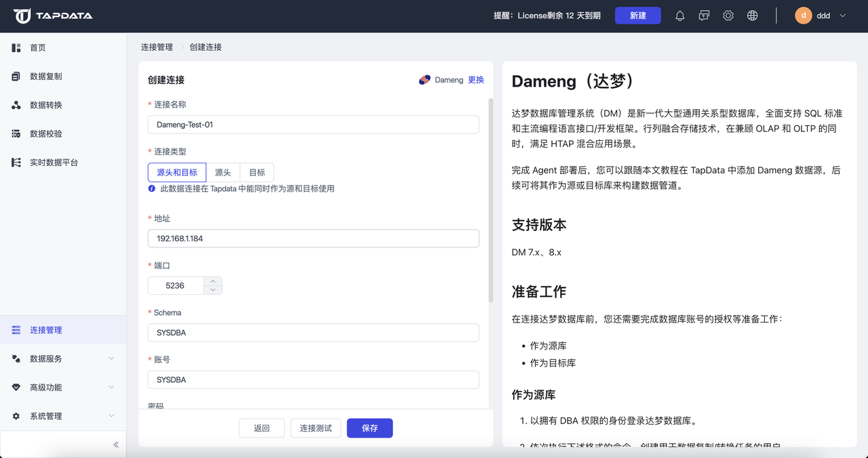Click the 返回 button
Screen dimensions: 868x458
[262, 428]
